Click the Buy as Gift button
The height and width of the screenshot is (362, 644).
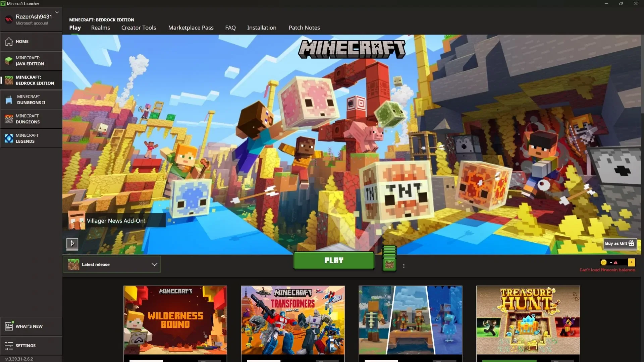(620, 243)
